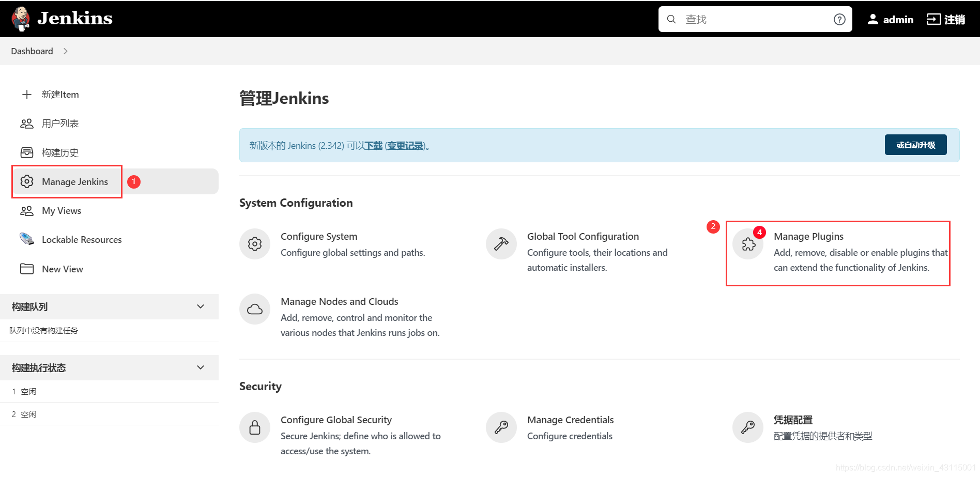Open Configure System
This screenshot has height=477, width=980.
point(319,236)
